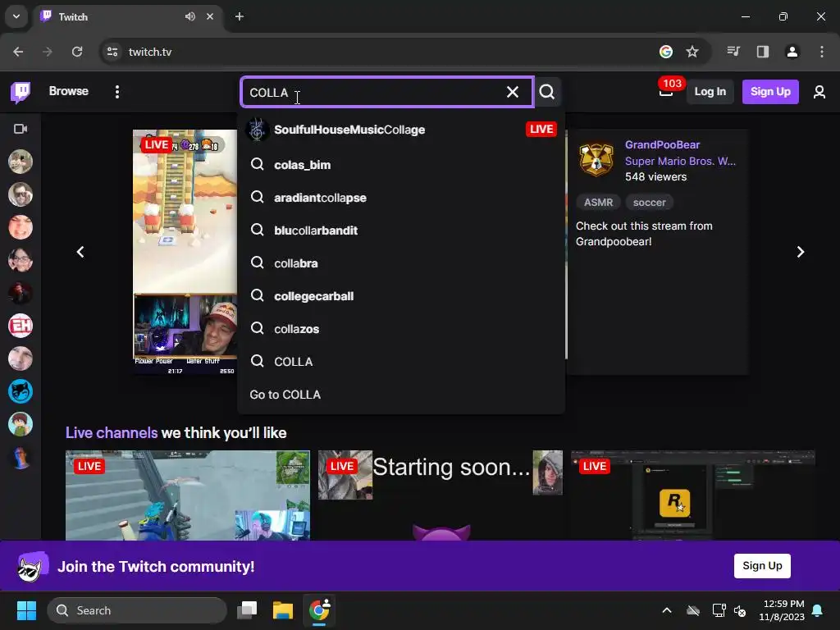Click GrandPooBear's bear badge avatar
840x630 pixels.
[596, 159]
